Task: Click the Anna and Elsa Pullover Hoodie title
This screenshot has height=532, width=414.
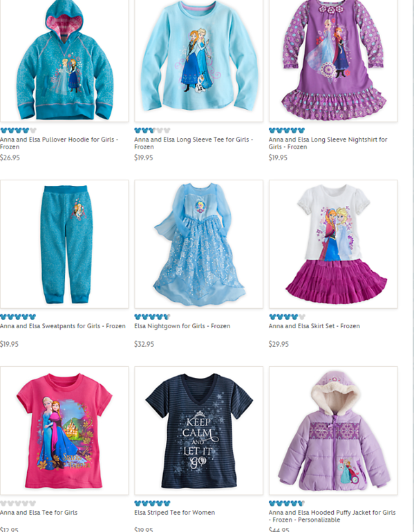Action: pyautogui.click(x=59, y=143)
